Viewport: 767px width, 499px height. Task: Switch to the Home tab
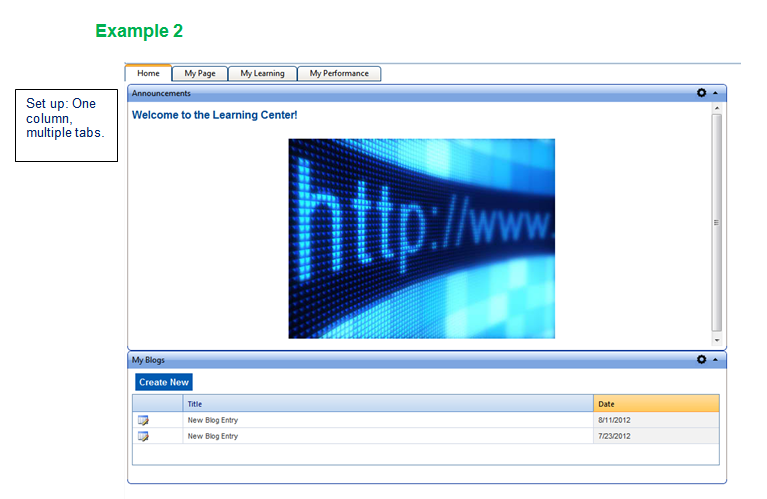coord(148,73)
